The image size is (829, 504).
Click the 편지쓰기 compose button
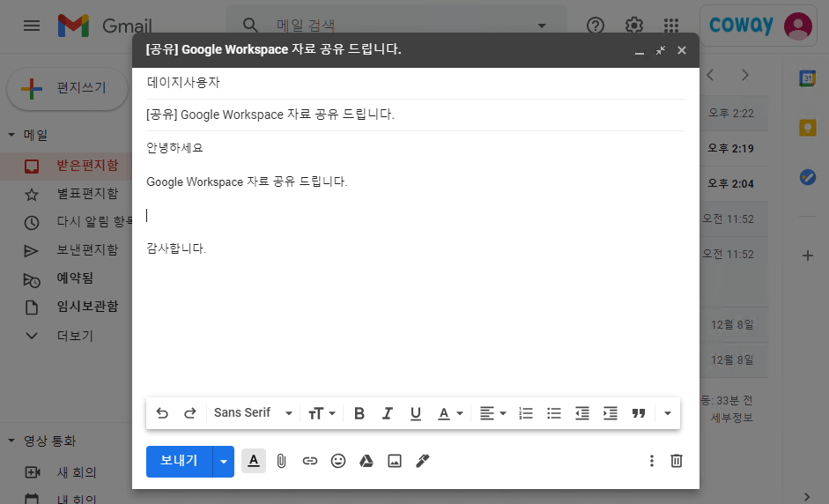pos(67,88)
